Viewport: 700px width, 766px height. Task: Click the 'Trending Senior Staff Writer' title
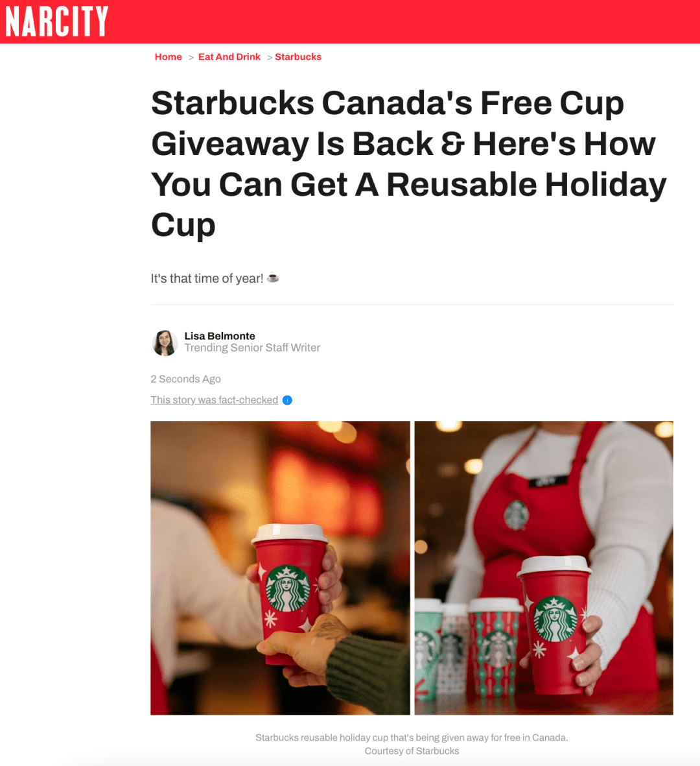pyautogui.click(x=252, y=348)
